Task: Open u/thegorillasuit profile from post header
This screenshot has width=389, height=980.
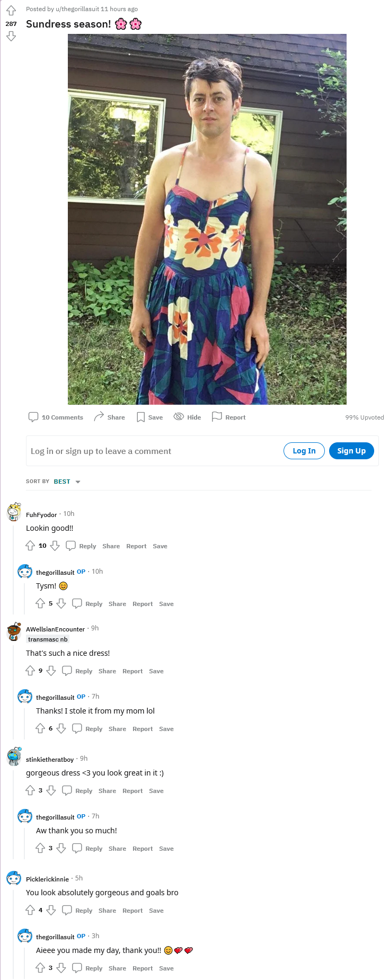Action: tap(81, 9)
